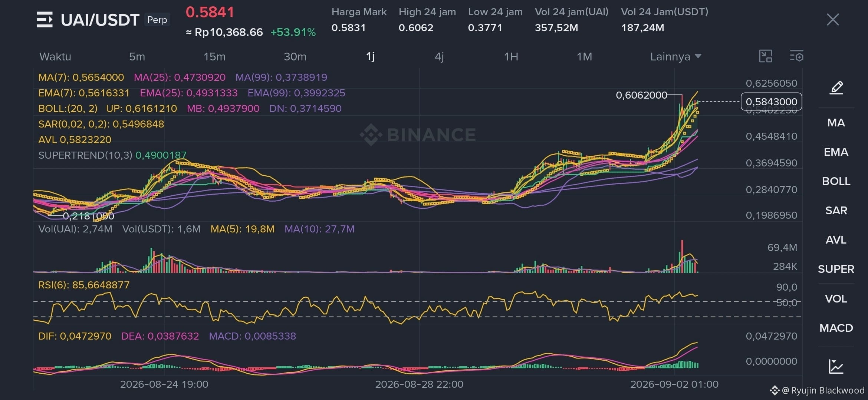Toggle the MA indicator
This screenshot has width=868, height=400.
point(836,123)
